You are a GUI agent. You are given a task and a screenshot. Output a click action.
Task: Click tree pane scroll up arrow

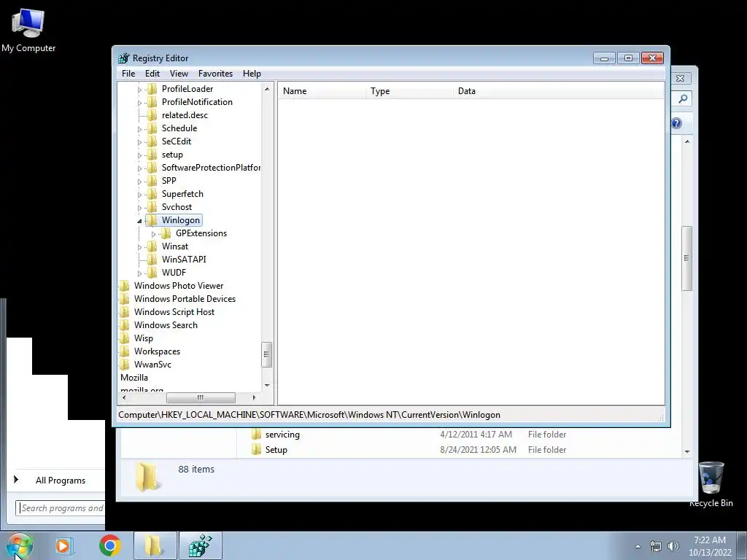[267, 89]
